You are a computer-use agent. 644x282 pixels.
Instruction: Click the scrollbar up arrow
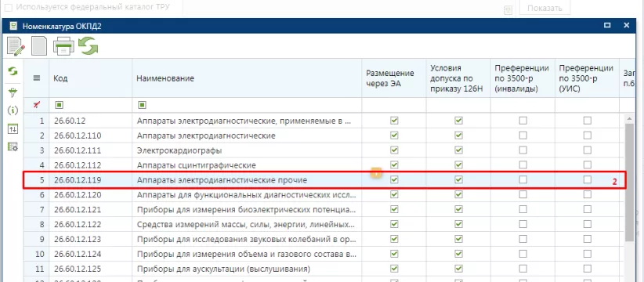coord(629,118)
